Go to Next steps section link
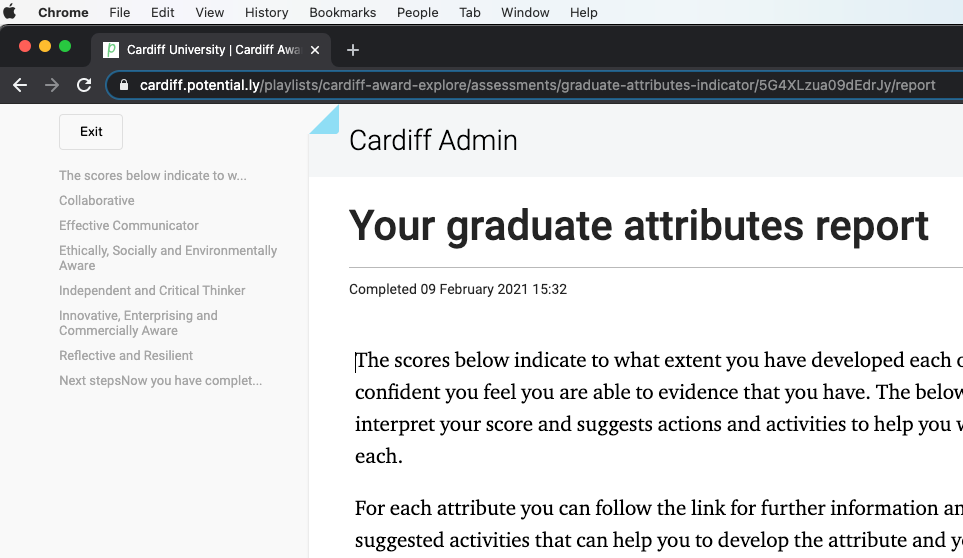This screenshot has height=558, width=963. click(x=160, y=381)
